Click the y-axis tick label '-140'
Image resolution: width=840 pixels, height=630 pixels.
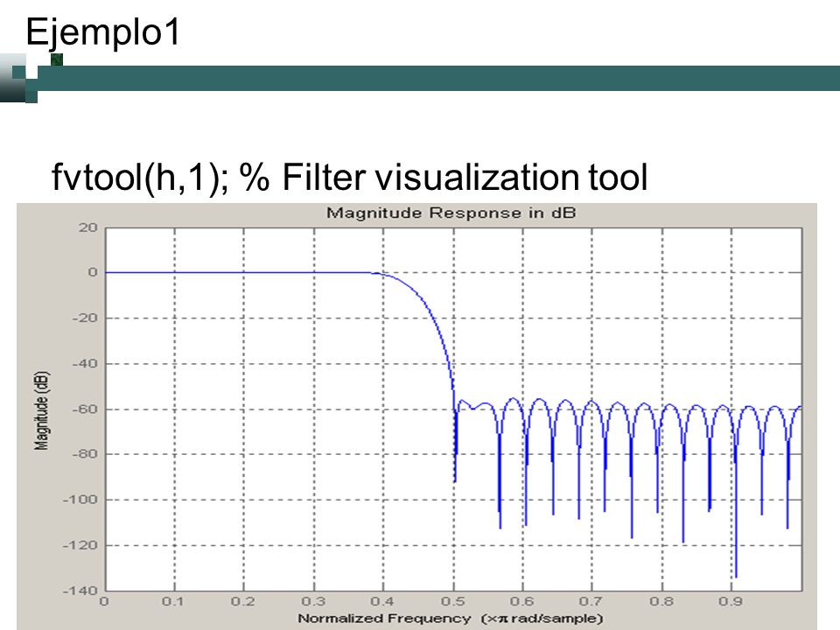(80, 591)
